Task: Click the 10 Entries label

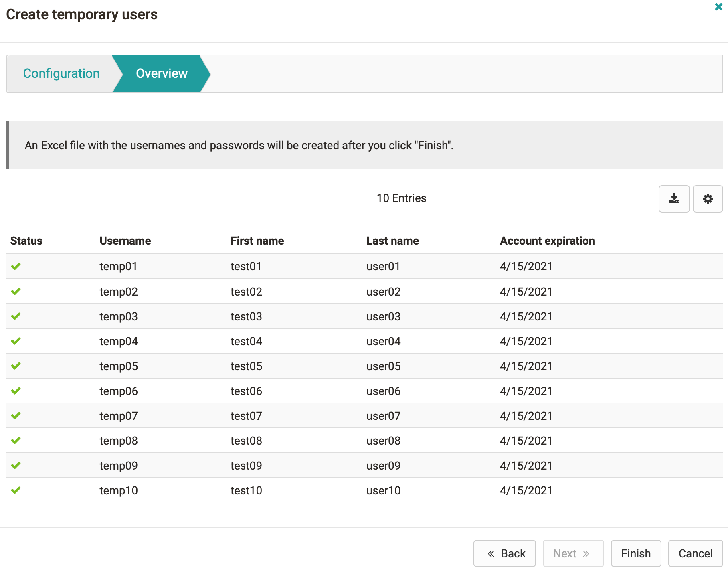Action: pyautogui.click(x=401, y=198)
